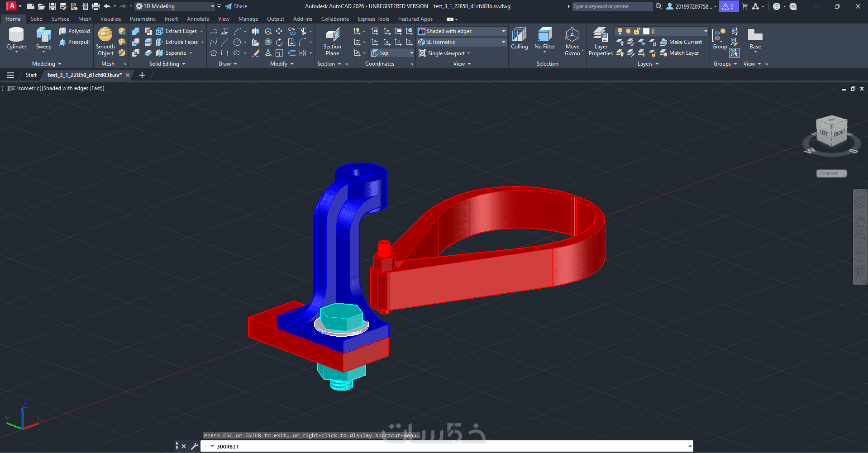Expand the Solid Editing panel
This screenshot has width=868, height=453.
[x=167, y=64]
